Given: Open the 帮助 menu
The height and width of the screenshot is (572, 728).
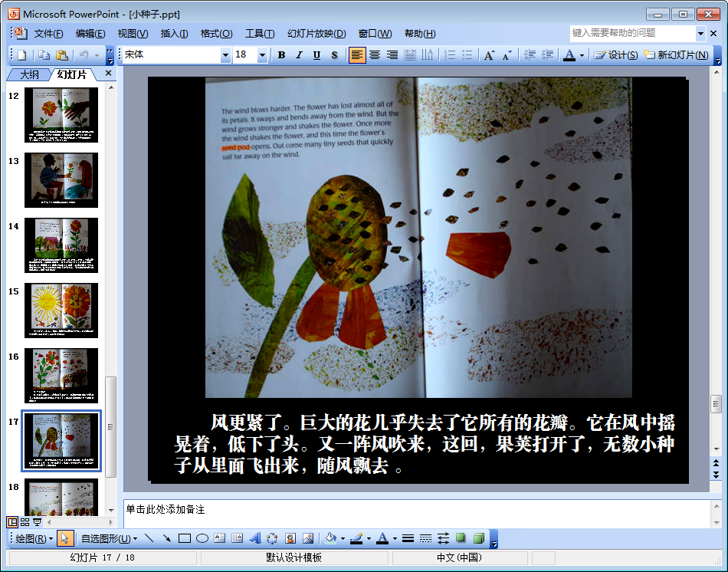Looking at the screenshot, I should pyautogui.click(x=420, y=34).
